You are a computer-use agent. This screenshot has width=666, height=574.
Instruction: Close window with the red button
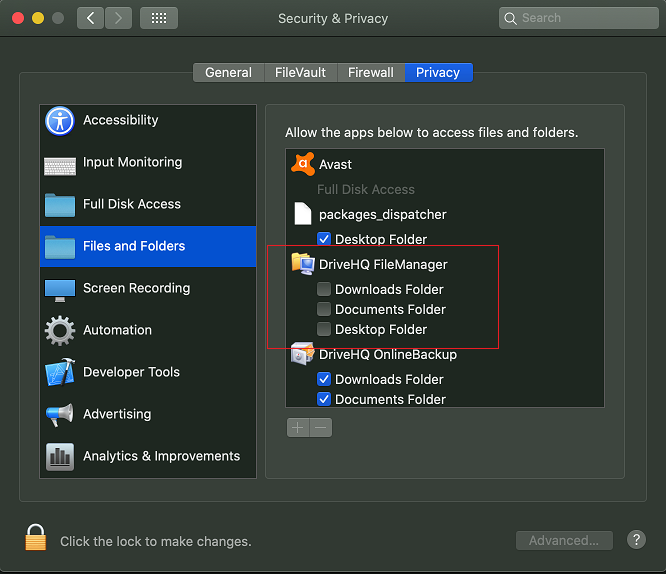coord(18,18)
